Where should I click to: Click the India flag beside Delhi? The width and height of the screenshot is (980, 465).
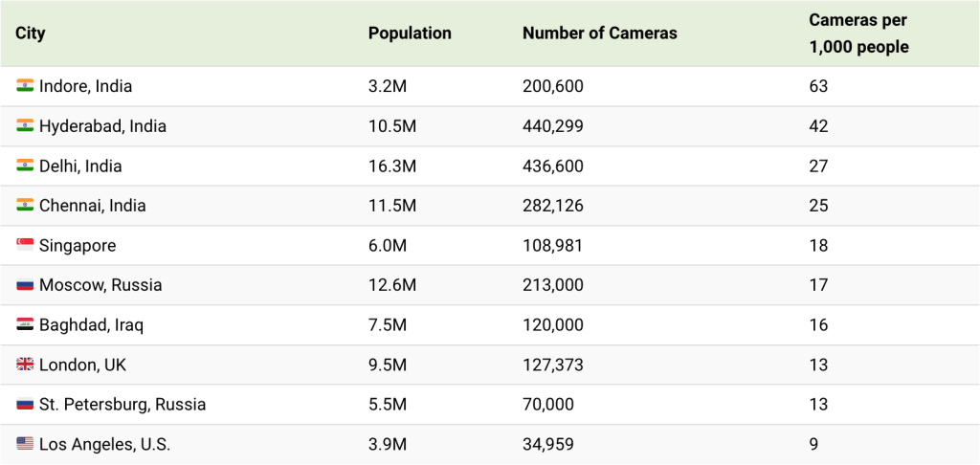click(25, 166)
